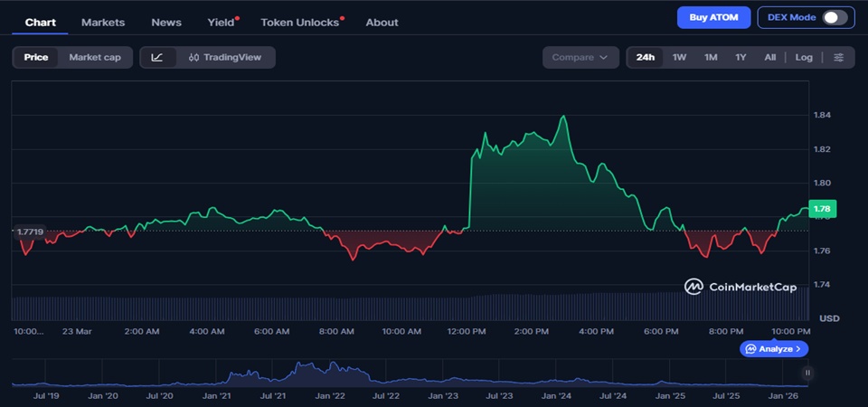
Task: Click the 2:00 PM time label
Action: [531, 331]
